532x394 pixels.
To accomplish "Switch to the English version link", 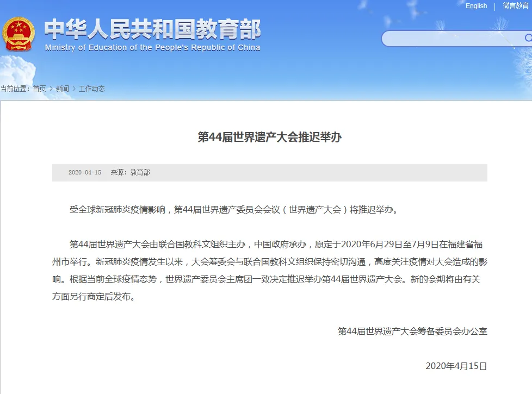I will tap(476, 6).
